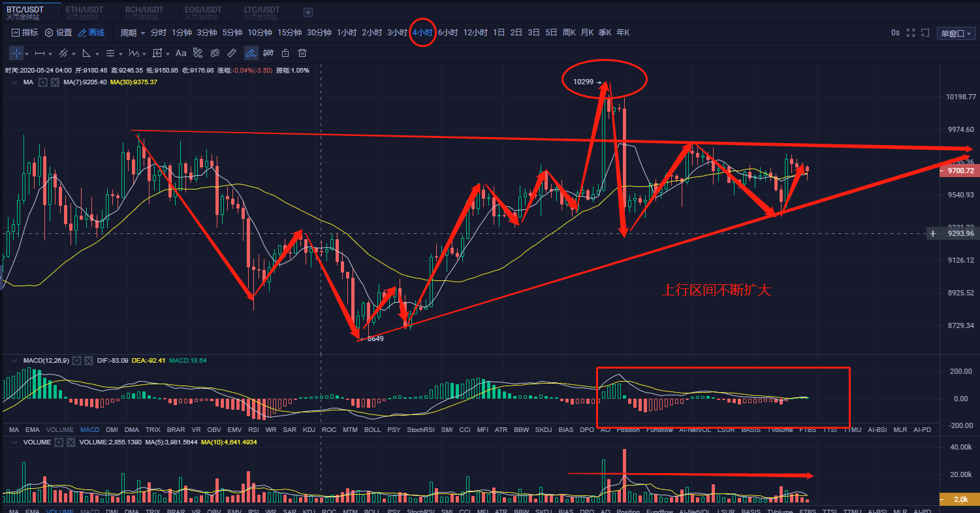Select the parallel channel drawing tool
Viewport: 980px width, 513px height.
63,53
